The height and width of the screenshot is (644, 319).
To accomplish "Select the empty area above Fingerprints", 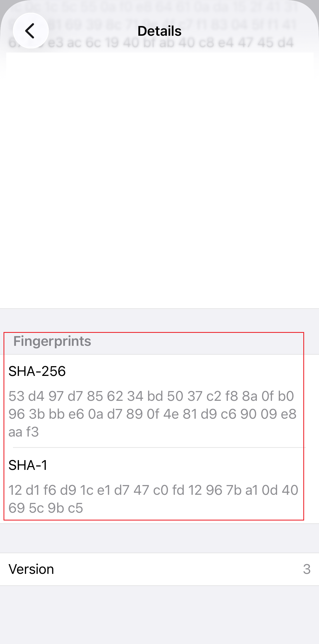I will point(159,190).
